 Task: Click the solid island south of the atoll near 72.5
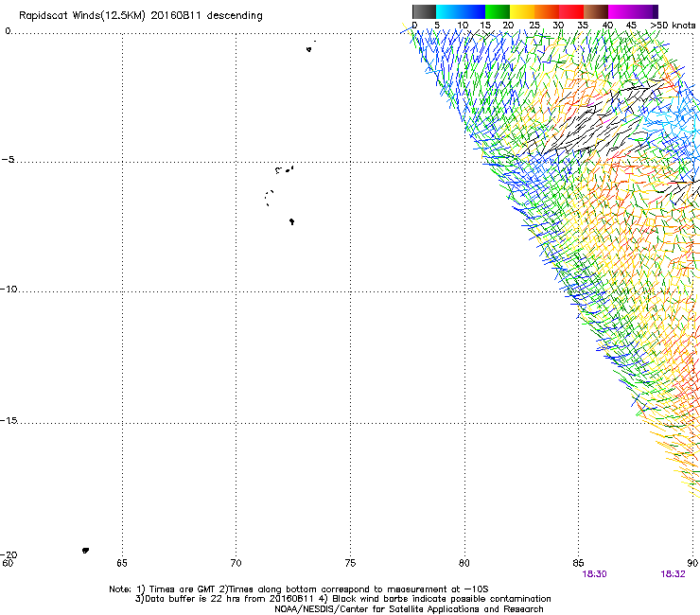(291, 221)
